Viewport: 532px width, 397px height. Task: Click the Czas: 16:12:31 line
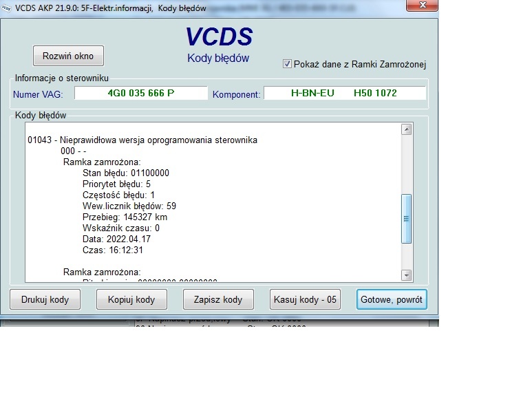113,250
